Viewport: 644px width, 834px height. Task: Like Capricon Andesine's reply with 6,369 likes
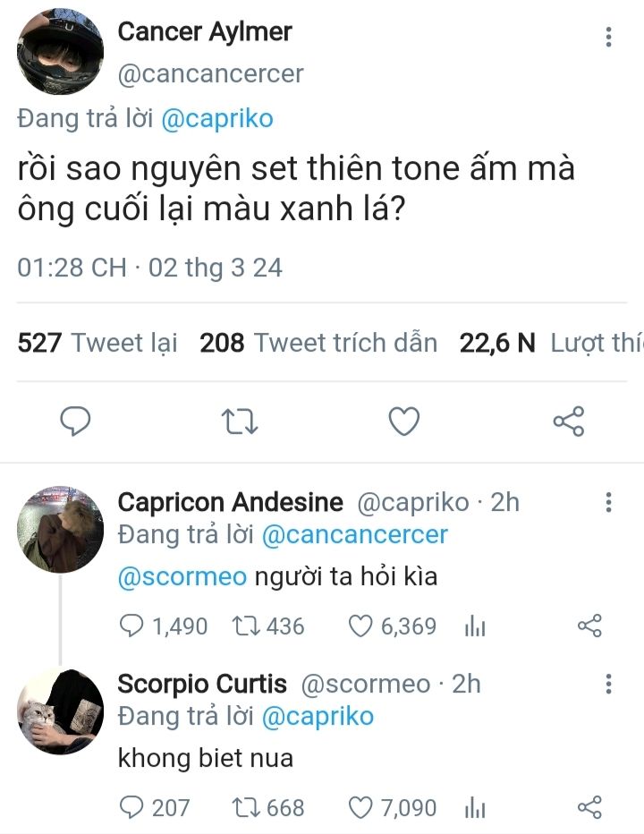coord(360,625)
